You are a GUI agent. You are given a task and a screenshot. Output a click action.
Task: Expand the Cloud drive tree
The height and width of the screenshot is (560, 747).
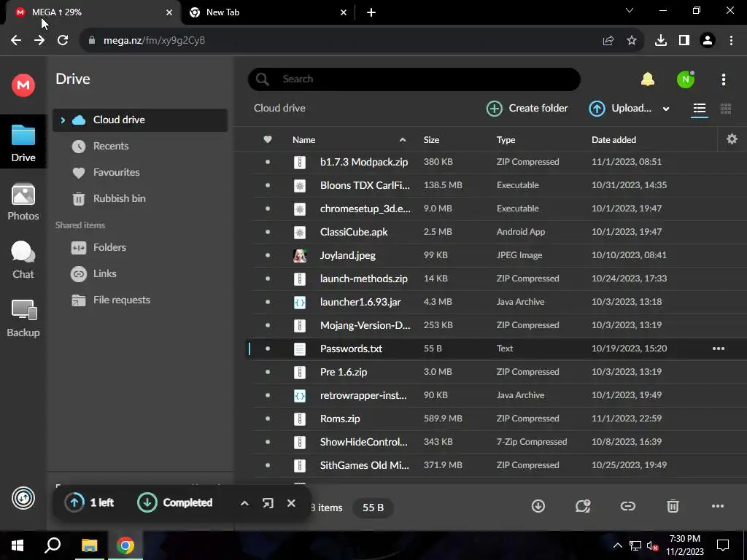[63, 120]
